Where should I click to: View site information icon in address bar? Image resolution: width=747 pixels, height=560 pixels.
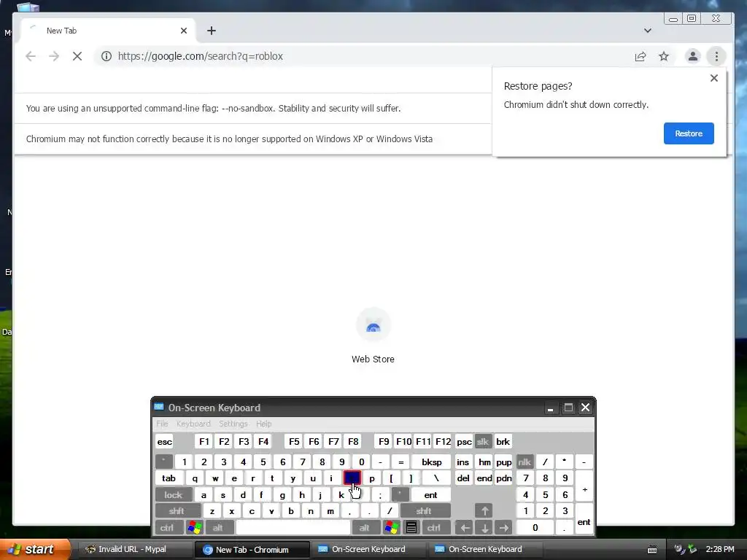[107, 56]
